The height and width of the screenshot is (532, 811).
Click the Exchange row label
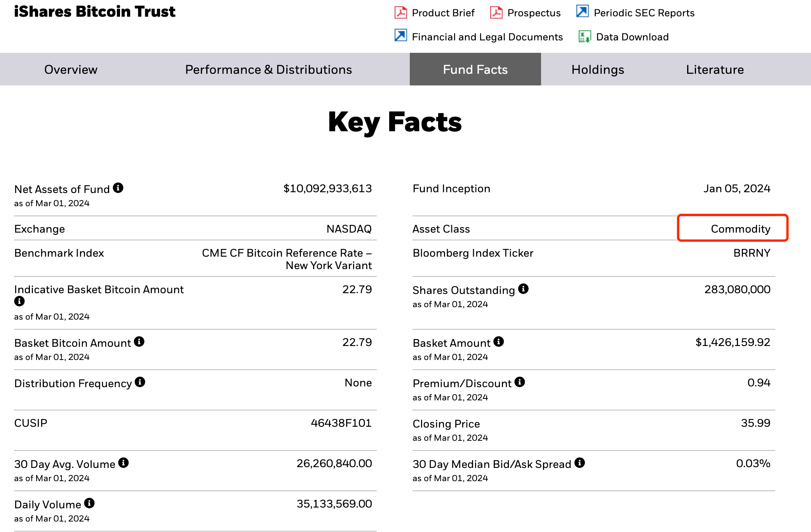point(40,229)
